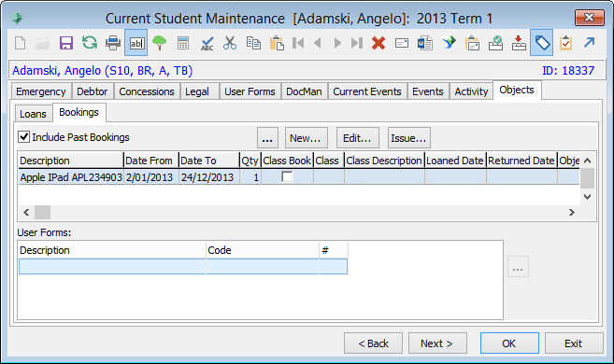Switch to the Loans sub-tab
This screenshot has width=614, height=364.
point(34,114)
